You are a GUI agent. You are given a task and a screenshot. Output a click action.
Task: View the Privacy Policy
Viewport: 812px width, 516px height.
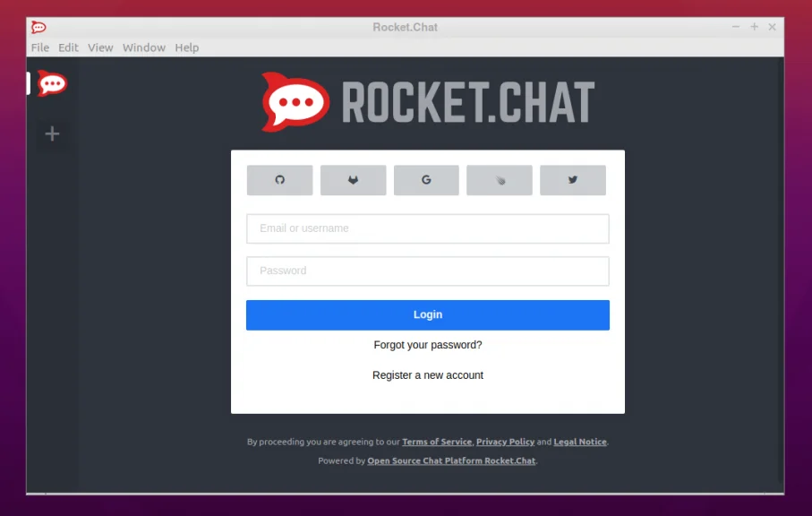pyautogui.click(x=505, y=442)
